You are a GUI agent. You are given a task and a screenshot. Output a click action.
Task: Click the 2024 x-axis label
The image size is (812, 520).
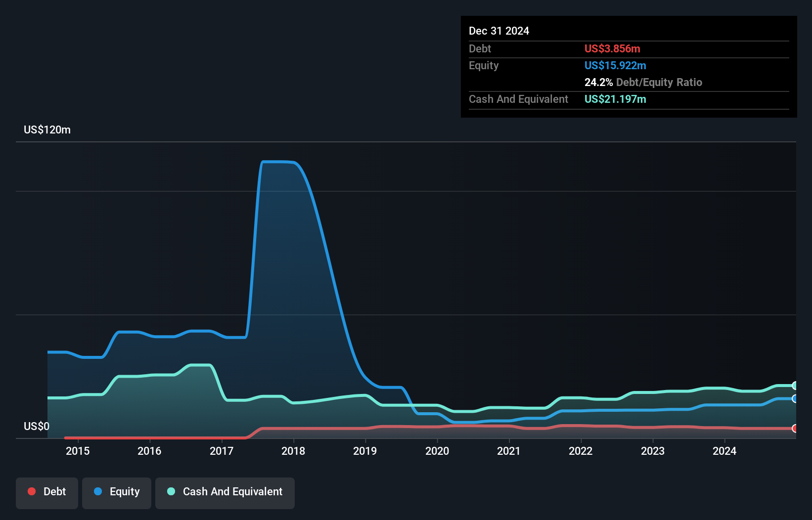click(x=724, y=451)
